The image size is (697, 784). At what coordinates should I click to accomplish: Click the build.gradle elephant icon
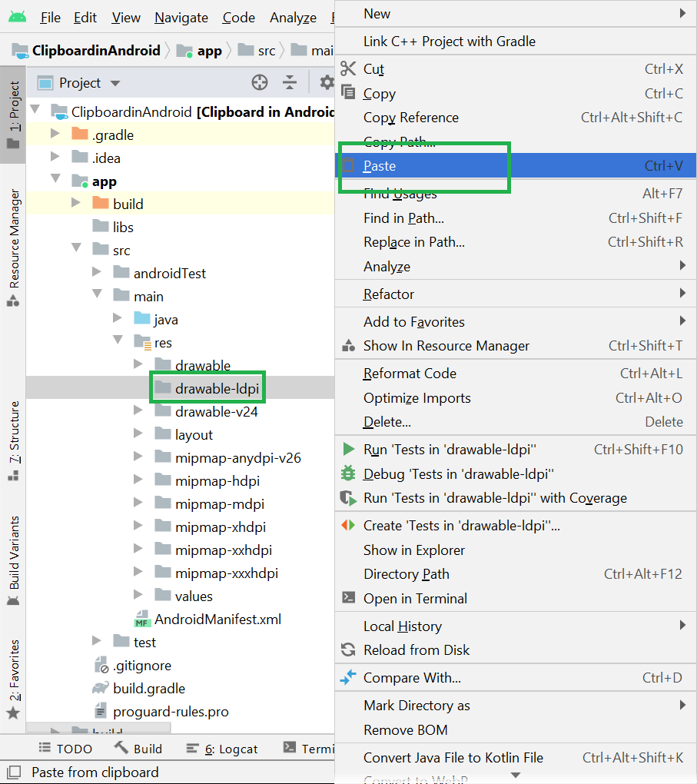pos(101,688)
